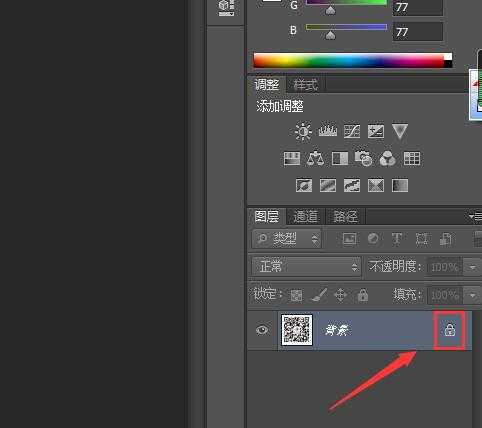Add a Photo Filter adjustment (camera icon)
482x428 pixels.
(x=363, y=158)
